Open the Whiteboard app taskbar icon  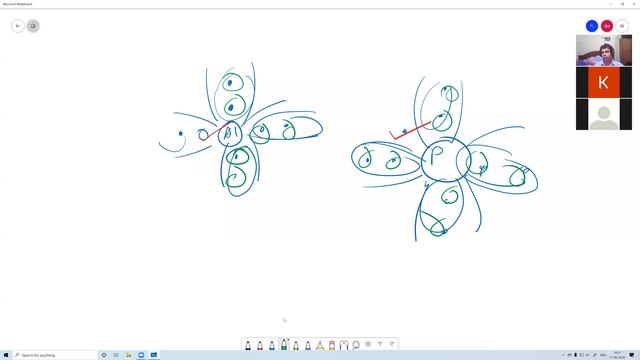(153, 355)
